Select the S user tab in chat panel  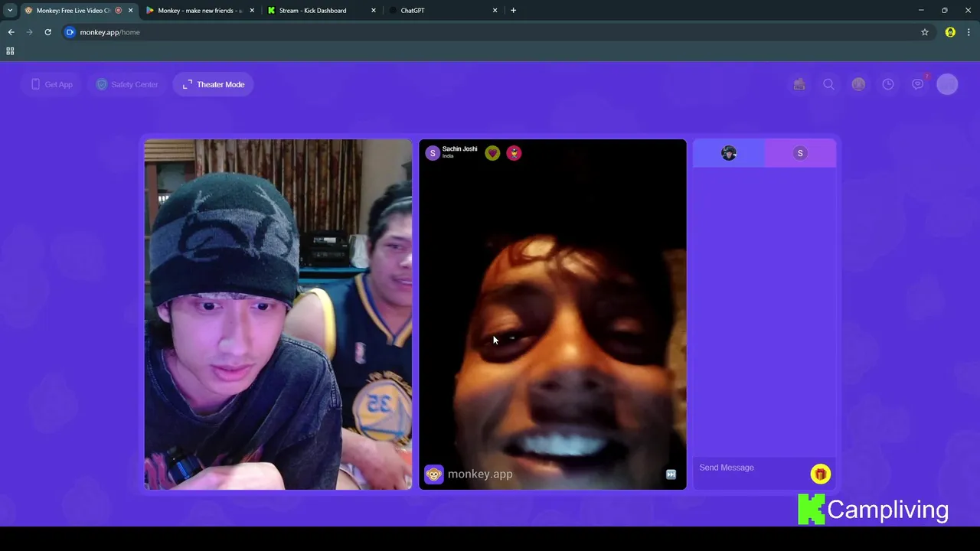800,153
